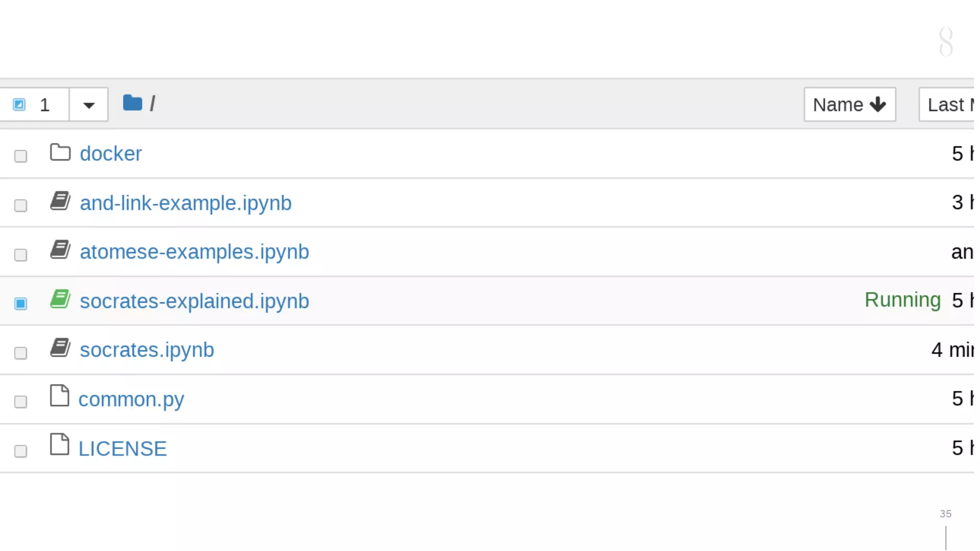Screen dimensions: 980x551
Task: Click the blue root folder breadcrumb icon
Action: (132, 103)
